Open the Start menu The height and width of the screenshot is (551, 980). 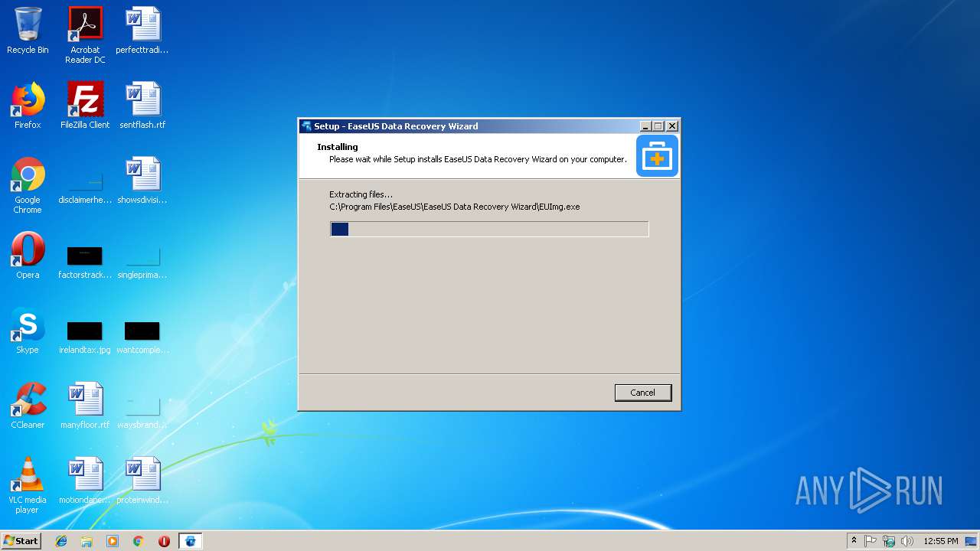pos(21,541)
